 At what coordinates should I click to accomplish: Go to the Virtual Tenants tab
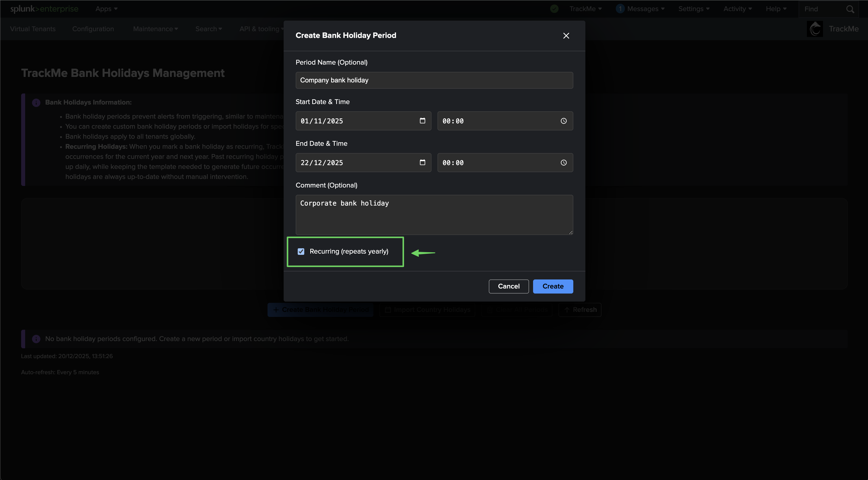click(x=33, y=29)
